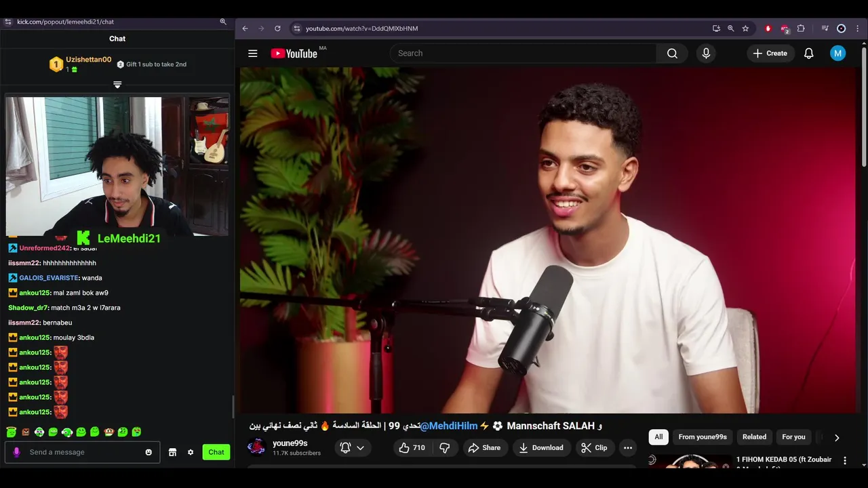Dislike the video
The width and height of the screenshot is (868, 488).
(x=445, y=447)
